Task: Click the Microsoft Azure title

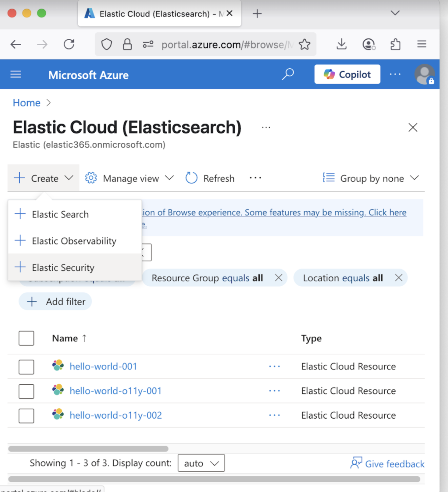Action: (89, 75)
